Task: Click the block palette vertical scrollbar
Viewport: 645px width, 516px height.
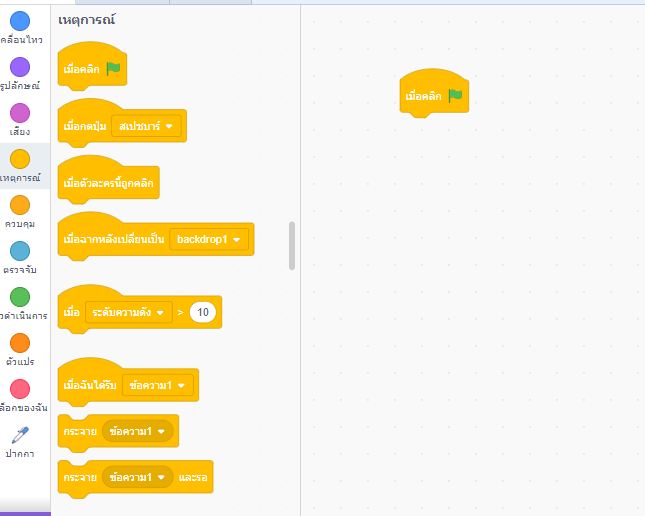Action: (x=292, y=246)
